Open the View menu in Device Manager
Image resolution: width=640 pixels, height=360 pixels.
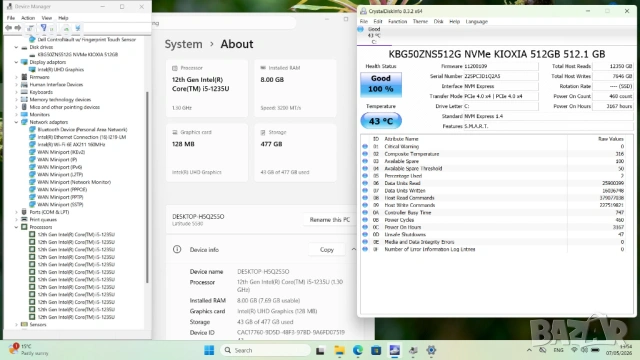[47, 18]
